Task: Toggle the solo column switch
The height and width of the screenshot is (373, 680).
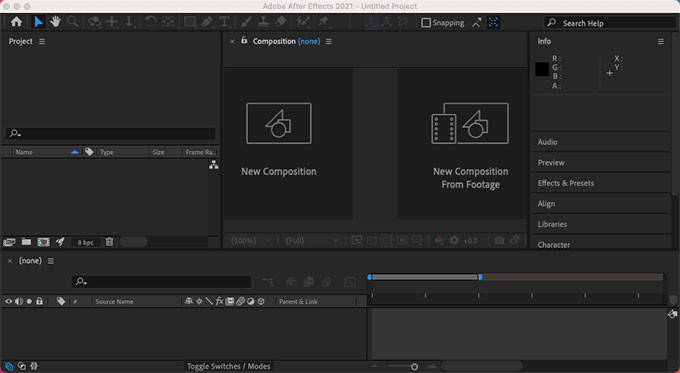Action: coord(29,301)
